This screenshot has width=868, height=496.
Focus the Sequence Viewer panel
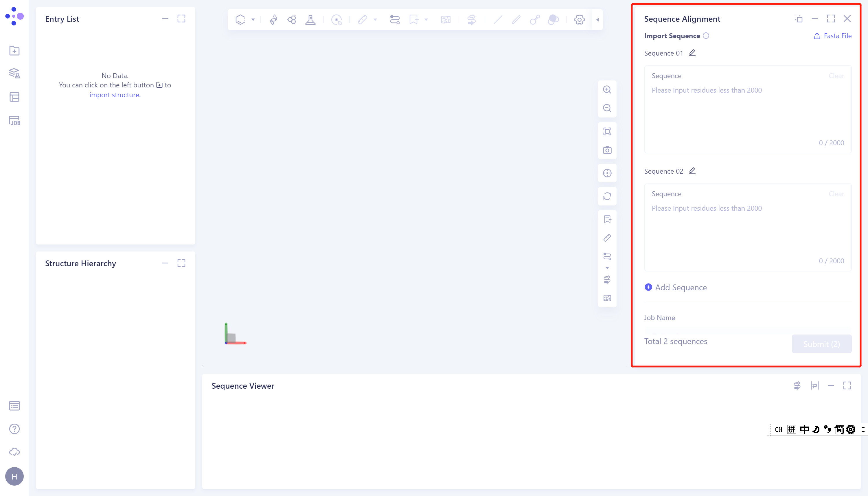click(242, 386)
